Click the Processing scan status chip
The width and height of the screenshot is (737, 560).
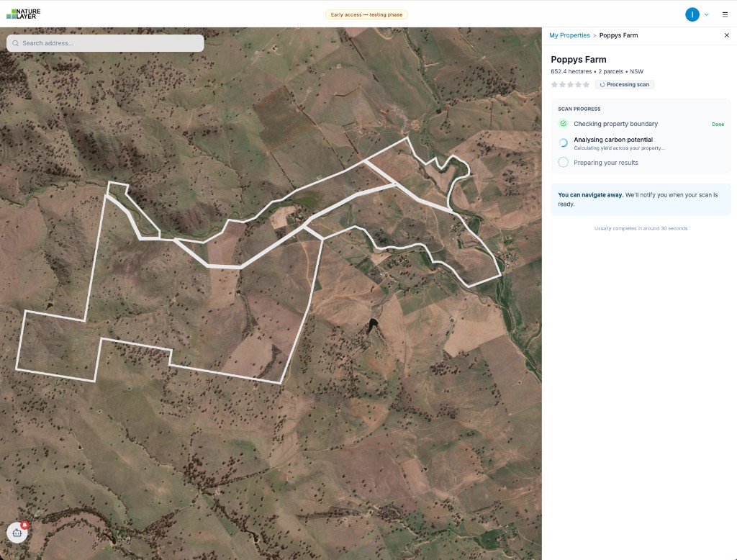tap(624, 84)
